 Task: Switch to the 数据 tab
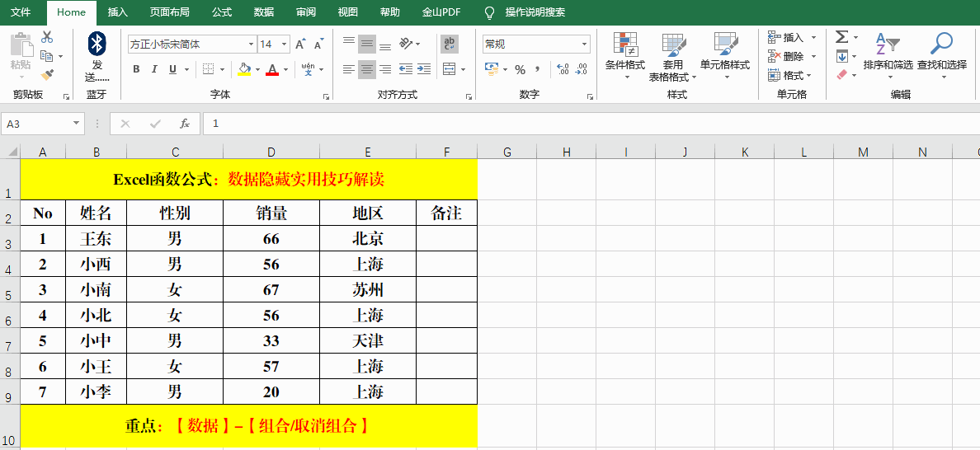pyautogui.click(x=264, y=12)
